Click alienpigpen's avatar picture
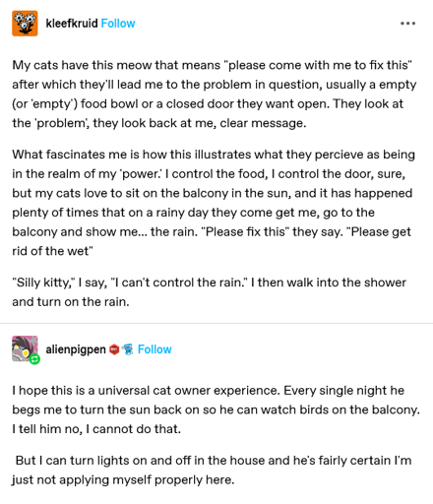Screen dimensions: 433x504 pyautogui.click(x=25, y=348)
